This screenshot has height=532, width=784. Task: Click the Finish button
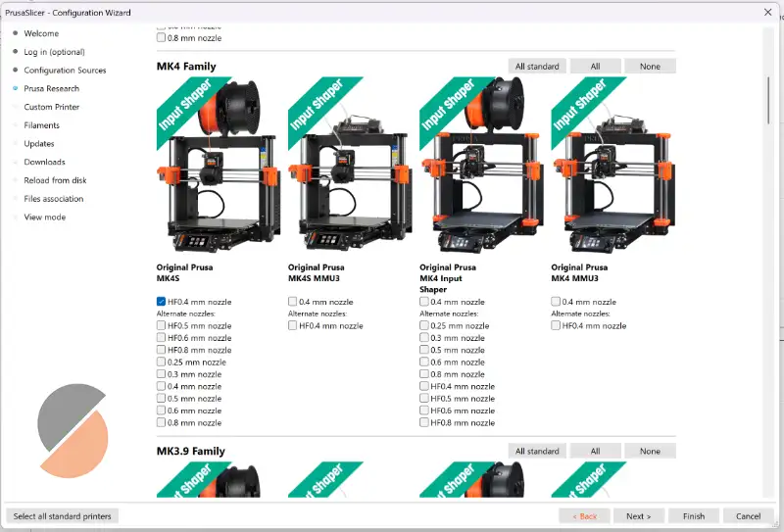coord(694,516)
